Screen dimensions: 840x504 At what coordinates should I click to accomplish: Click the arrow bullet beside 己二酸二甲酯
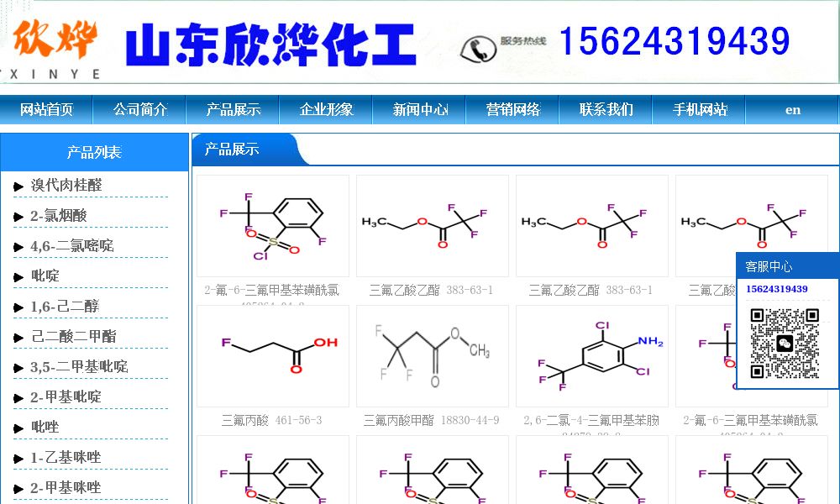[18, 338]
